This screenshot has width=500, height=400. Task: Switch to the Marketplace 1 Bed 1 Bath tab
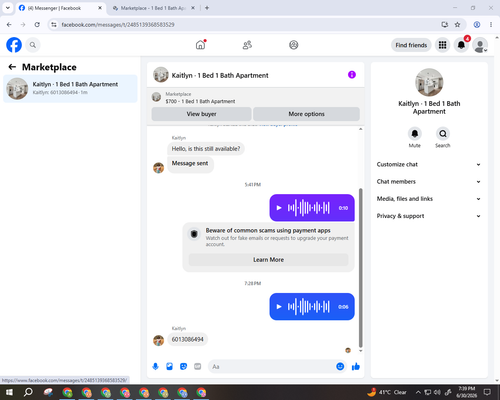click(x=153, y=8)
